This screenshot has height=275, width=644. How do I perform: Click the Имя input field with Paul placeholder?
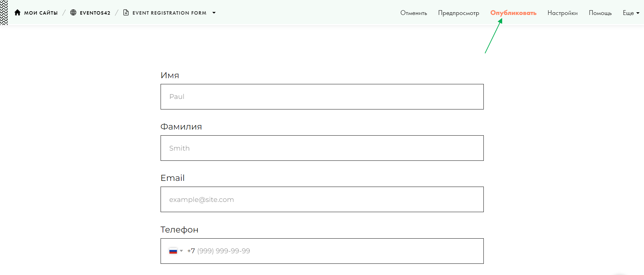tap(322, 97)
